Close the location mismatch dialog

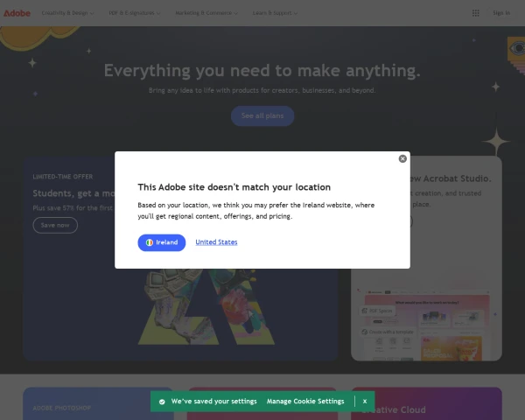pyautogui.click(x=402, y=158)
